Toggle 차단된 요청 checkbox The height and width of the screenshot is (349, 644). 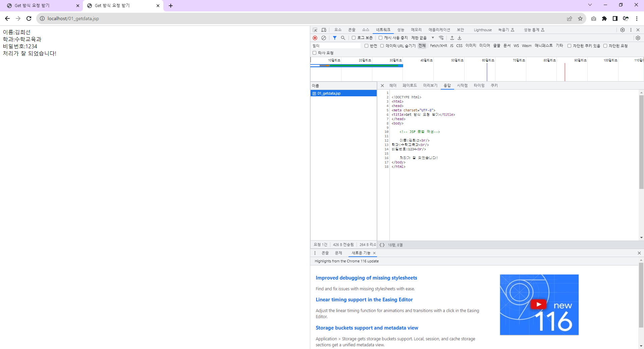tap(605, 46)
